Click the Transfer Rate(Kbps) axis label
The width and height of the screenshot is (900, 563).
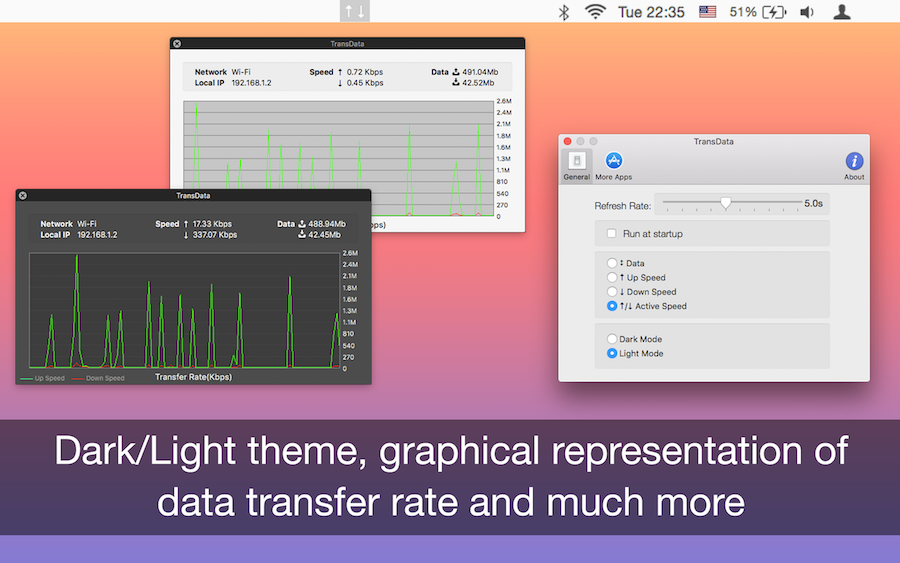(x=193, y=377)
